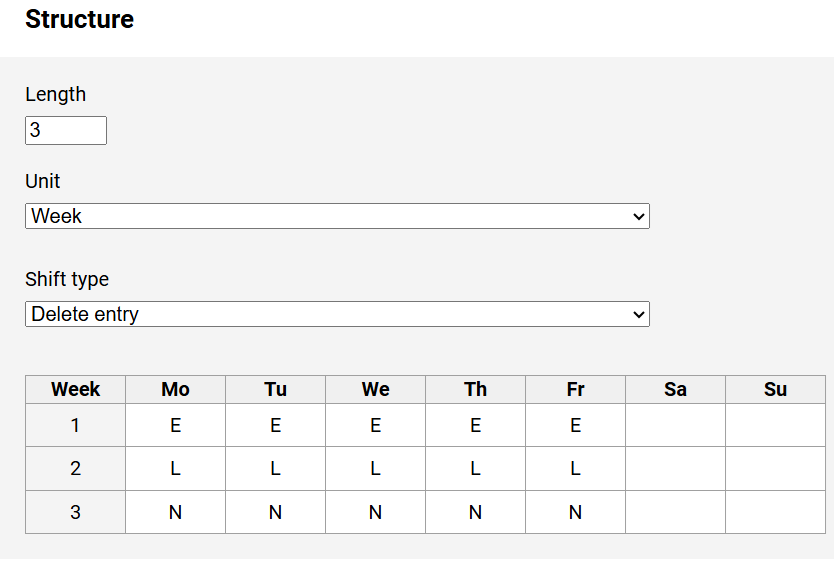Select the week 1 Friday E cell
This screenshot has width=834, height=572.
tap(576, 425)
